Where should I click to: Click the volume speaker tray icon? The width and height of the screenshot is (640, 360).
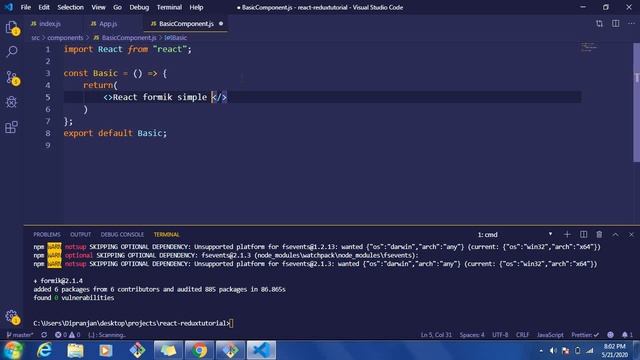[553, 351]
